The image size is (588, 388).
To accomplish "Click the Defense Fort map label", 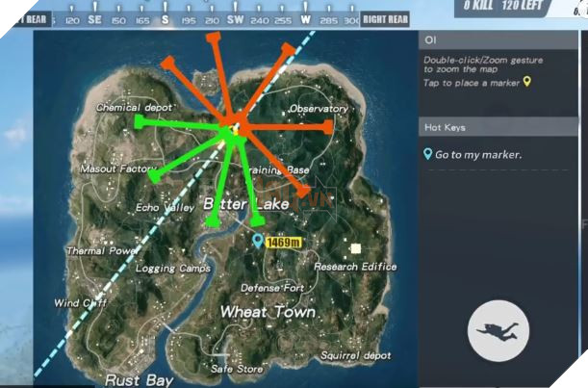I will [x=272, y=288].
